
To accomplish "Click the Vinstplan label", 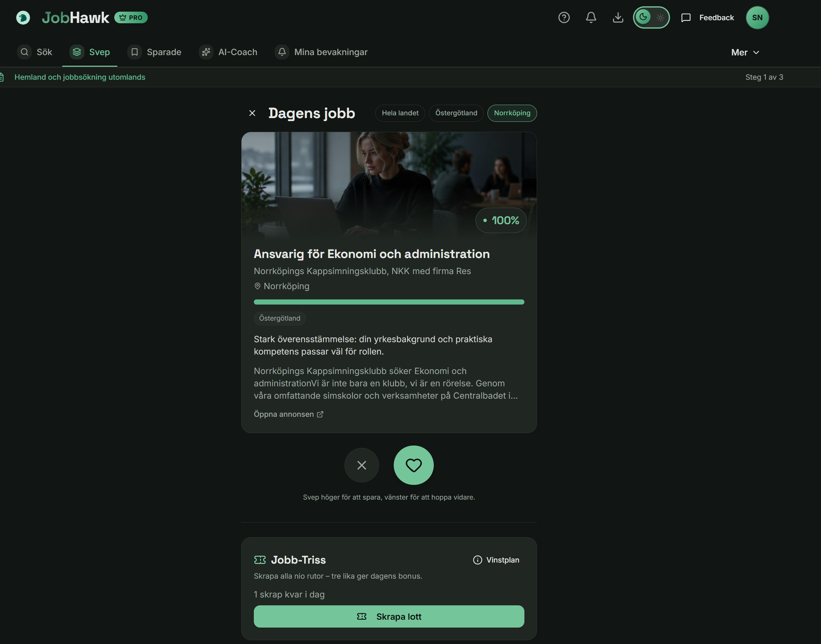I will (x=503, y=560).
